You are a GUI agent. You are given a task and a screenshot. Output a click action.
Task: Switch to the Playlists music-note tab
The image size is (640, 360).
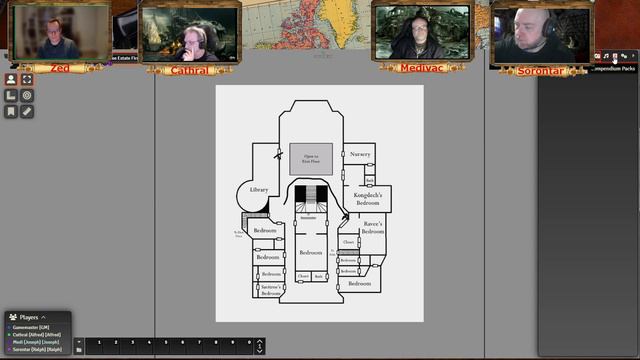click(x=606, y=56)
